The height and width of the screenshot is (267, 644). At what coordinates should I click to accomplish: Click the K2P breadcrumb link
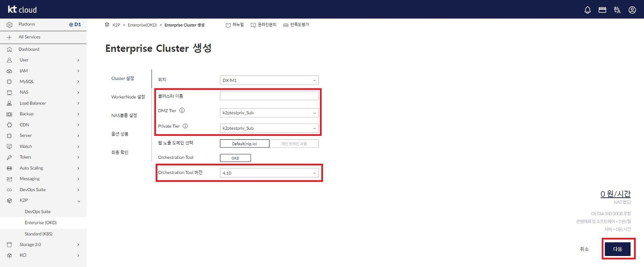(116, 25)
